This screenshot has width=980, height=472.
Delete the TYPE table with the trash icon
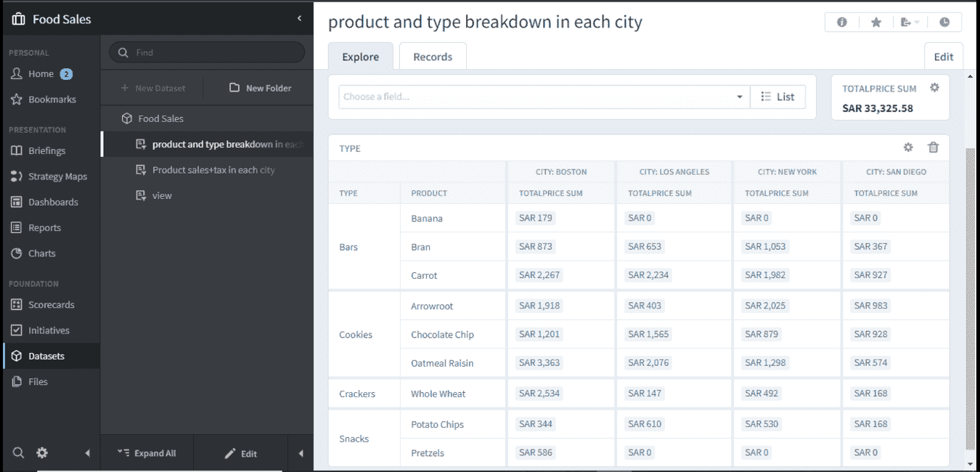[934, 147]
